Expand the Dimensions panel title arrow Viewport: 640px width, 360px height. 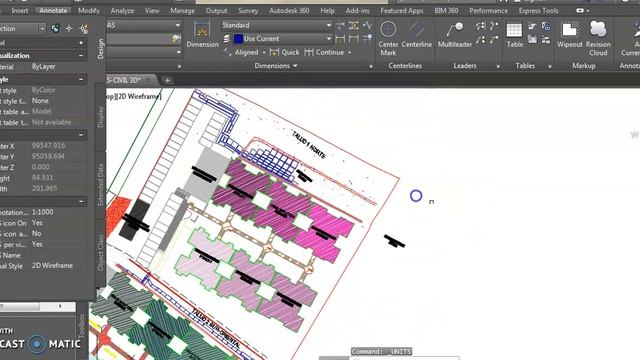click(295, 66)
